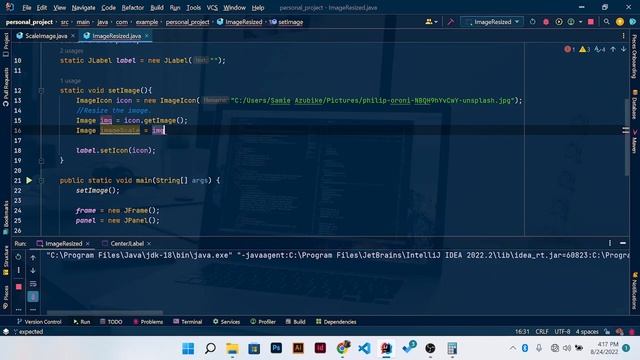The image size is (640, 360).
Task: Close the ImageResized.java editor tab
Action: [x=147, y=36]
